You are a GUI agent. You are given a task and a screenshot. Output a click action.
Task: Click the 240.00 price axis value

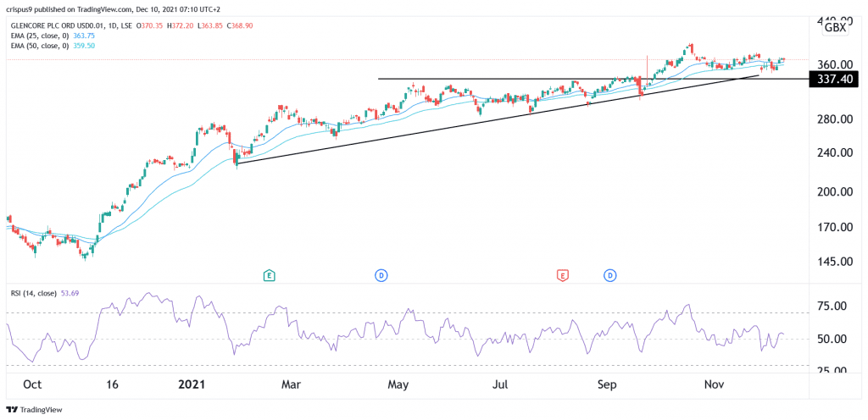tap(837, 153)
